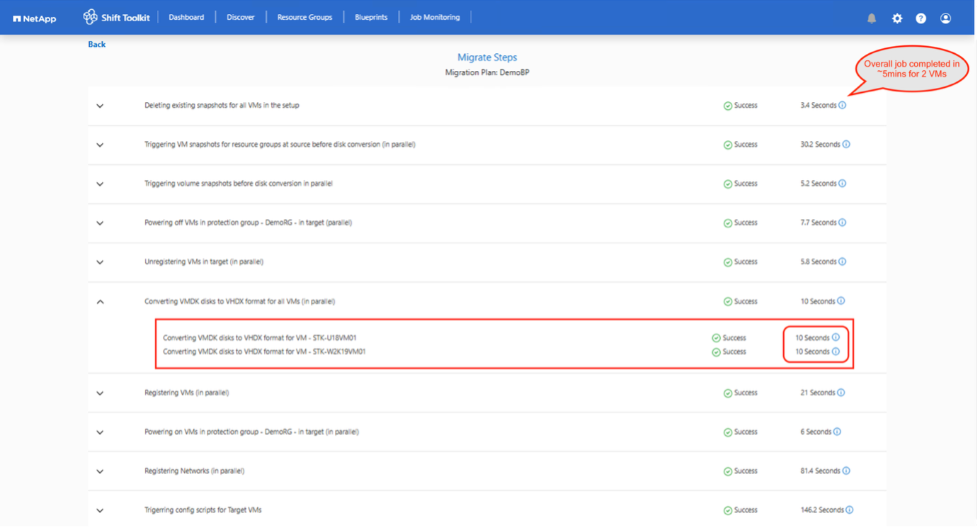Click info icon beside 81.4 Seconds

[846, 471]
